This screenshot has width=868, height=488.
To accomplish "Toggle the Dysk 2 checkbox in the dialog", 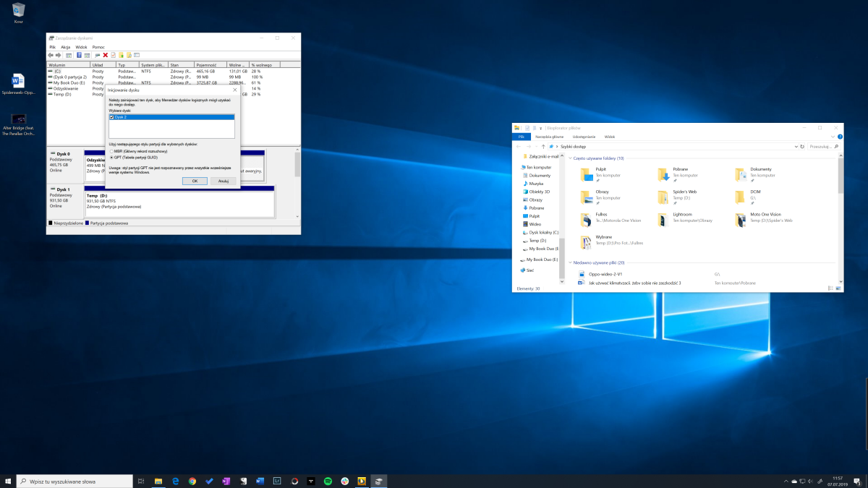I will coord(111,117).
